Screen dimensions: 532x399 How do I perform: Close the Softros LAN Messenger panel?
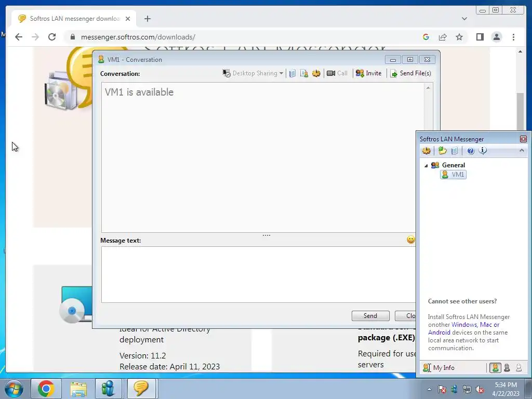point(523,139)
